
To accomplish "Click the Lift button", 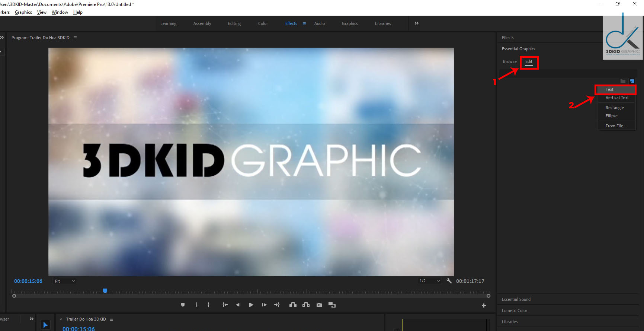I will pos(293,305).
